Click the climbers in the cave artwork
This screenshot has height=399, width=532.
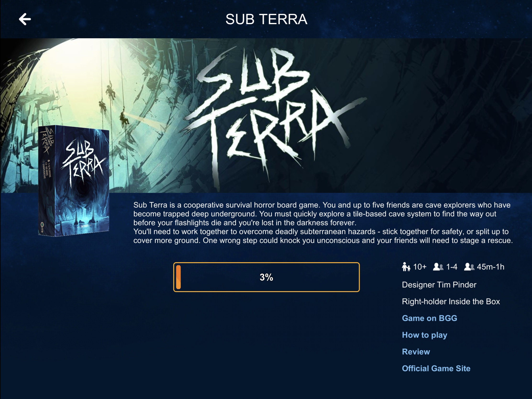(x=113, y=103)
